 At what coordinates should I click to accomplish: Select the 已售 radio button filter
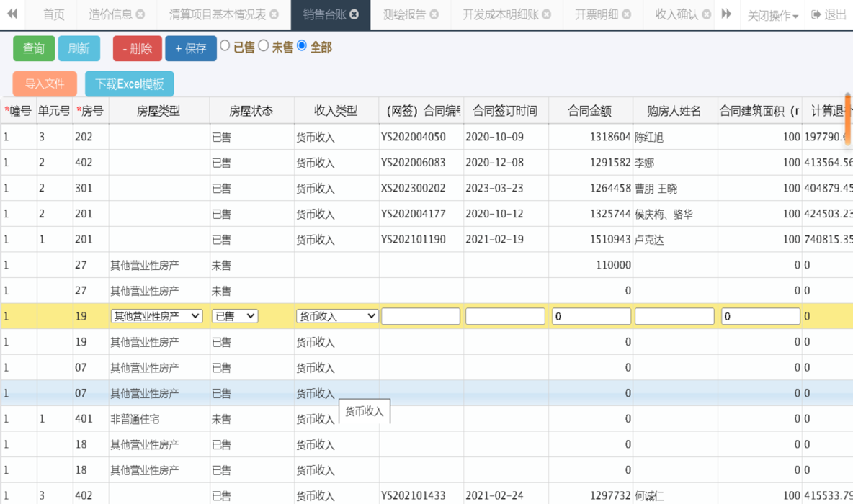225,46
